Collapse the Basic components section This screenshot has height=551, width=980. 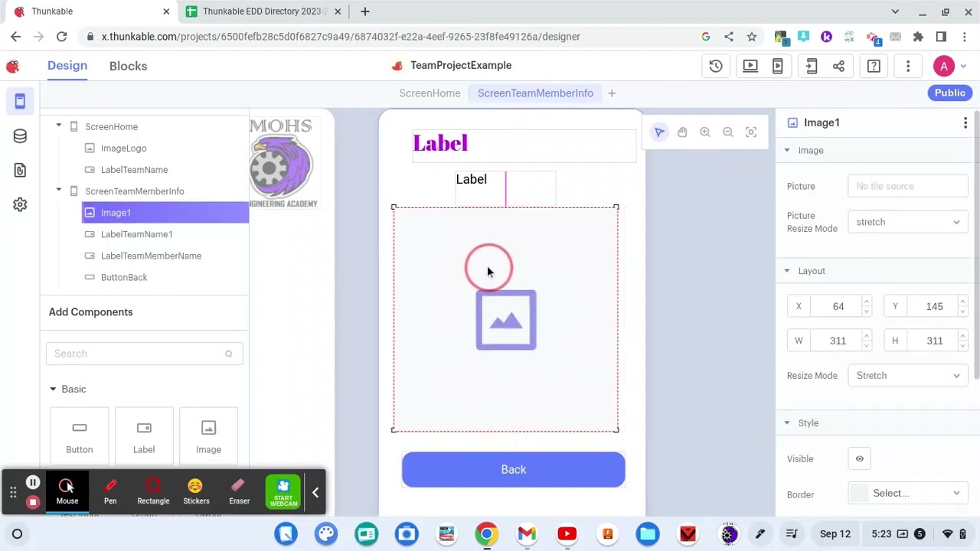coord(53,389)
